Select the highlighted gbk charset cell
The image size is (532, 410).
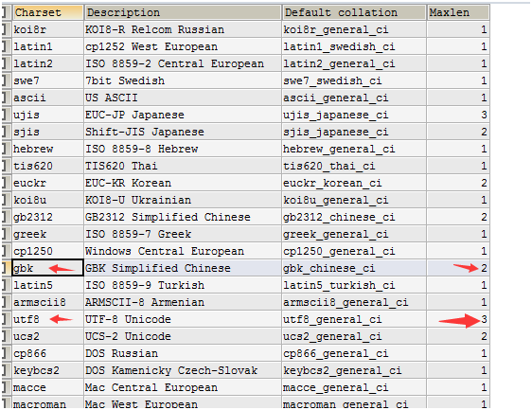click(x=48, y=268)
